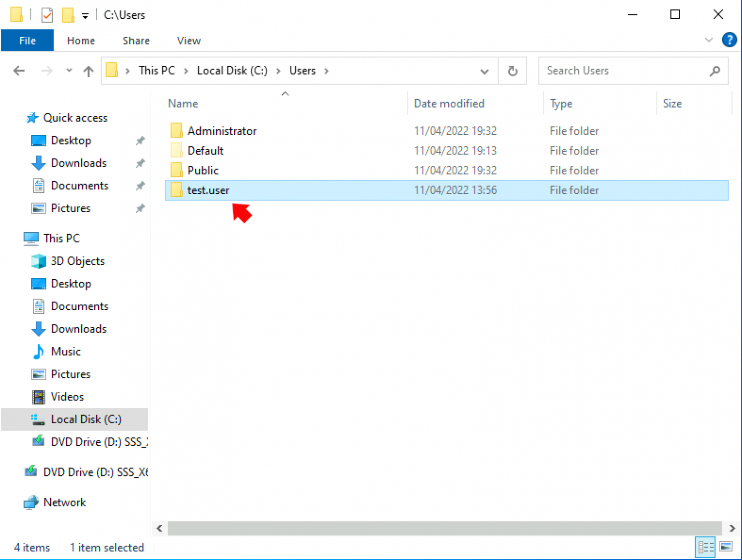This screenshot has height=560, width=742.
Task: Collapse the ribbon using the chevron
Action: [708, 40]
